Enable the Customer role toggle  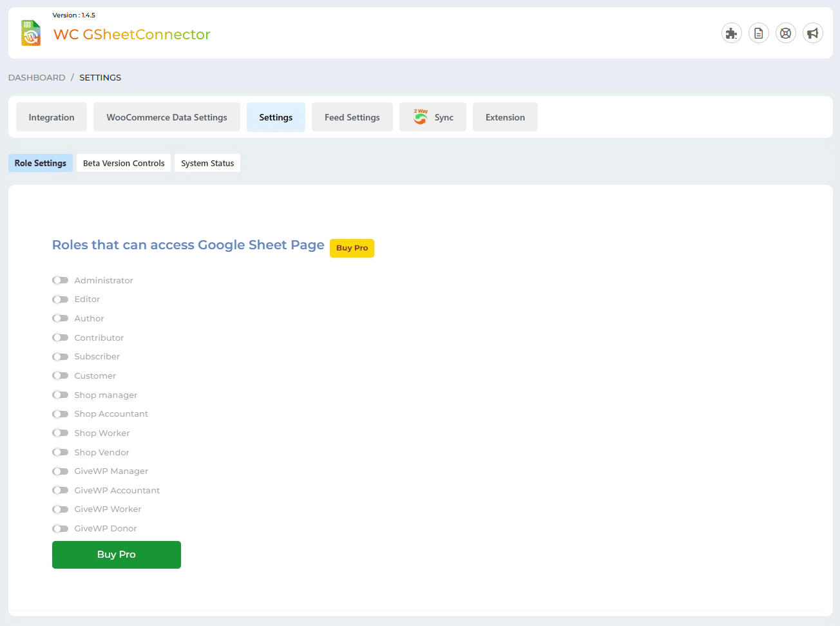click(61, 375)
